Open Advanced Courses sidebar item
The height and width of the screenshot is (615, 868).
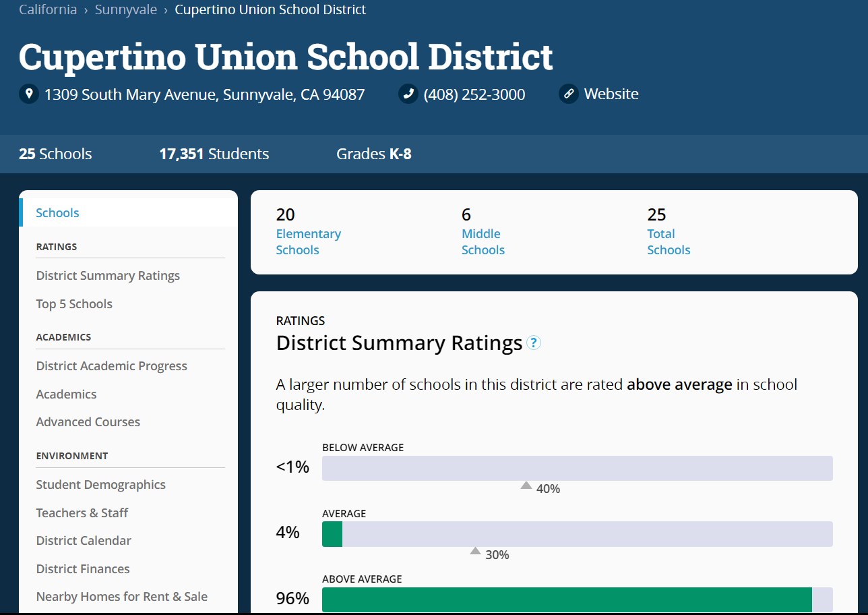88,422
